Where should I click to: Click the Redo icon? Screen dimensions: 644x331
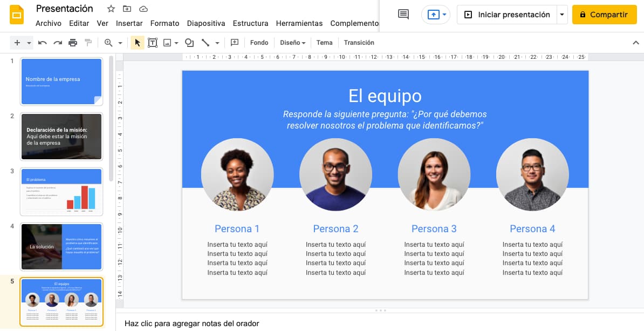pyautogui.click(x=58, y=42)
